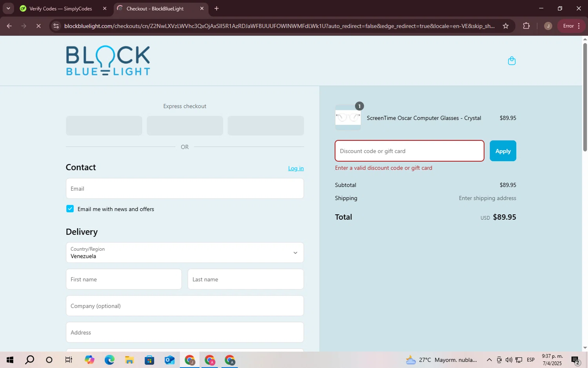The image size is (588, 368).
Task: Click the BlockBlueLight logo
Action: [x=108, y=60]
